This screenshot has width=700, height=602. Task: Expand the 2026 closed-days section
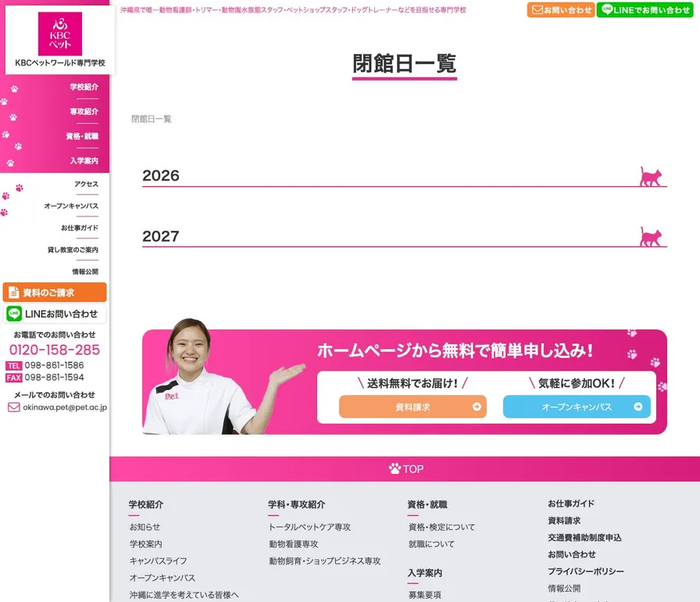coord(405,176)
